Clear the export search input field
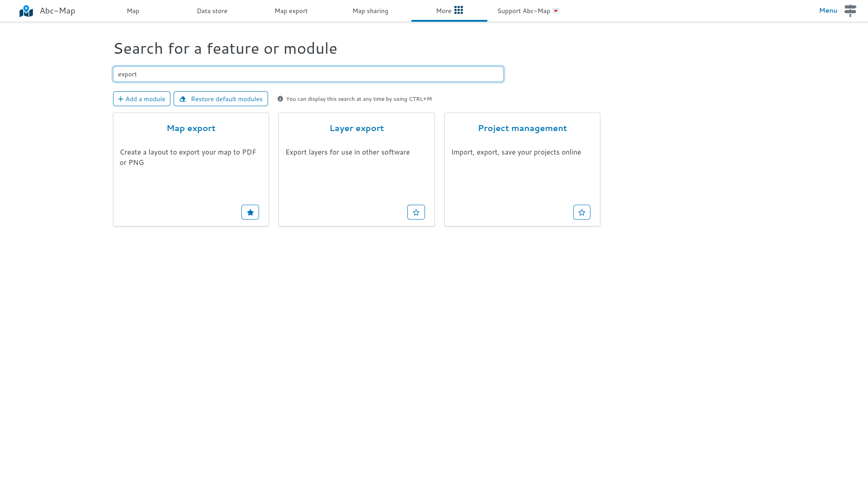This screenshot has width=868, height=488. pyautogui.click(x=307, y=74)
